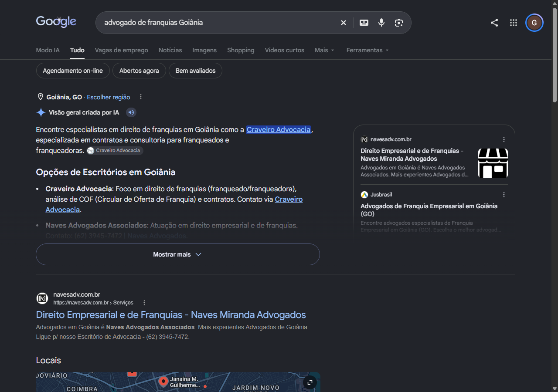Image resolution: width=558 pixels, height=392 pixels.
Task: Launch image search with the Lens icon
Action: point(399,23)
